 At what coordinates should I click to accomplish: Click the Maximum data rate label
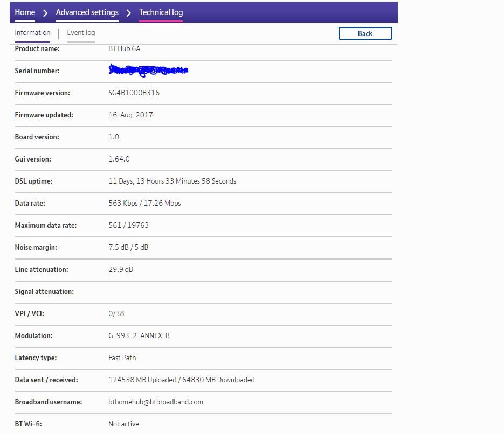[46, 225]
